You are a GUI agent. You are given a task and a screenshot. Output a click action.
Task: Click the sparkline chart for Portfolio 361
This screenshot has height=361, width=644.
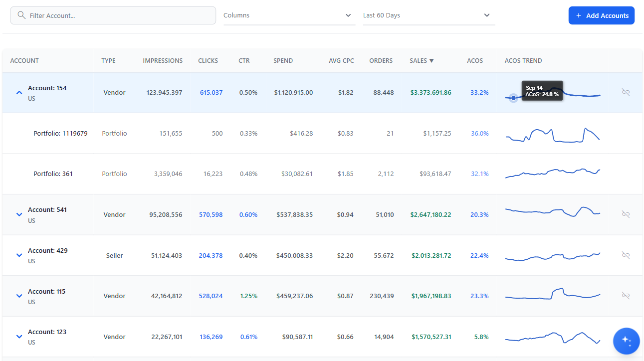(552, 173)
